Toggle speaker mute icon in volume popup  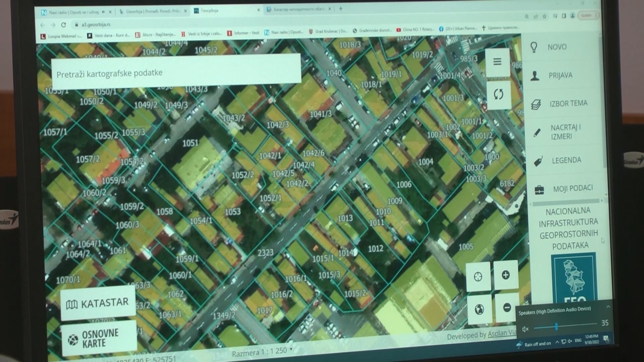coord(525,329)
